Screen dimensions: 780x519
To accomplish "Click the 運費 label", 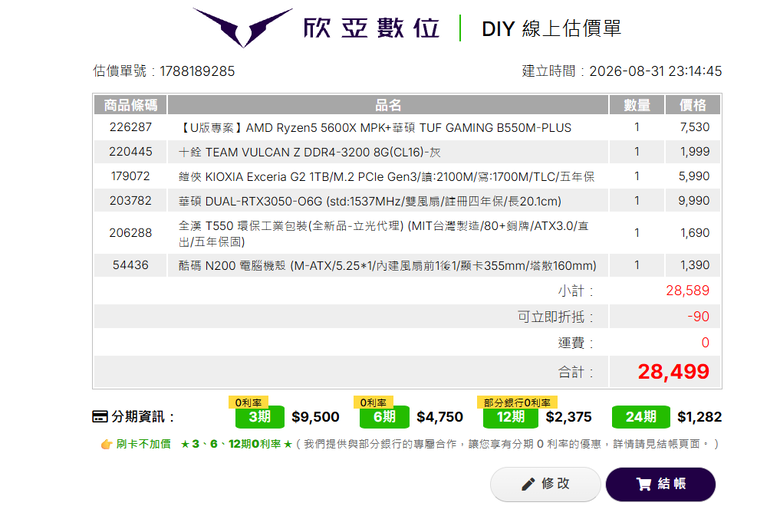I will click(576, 343).
